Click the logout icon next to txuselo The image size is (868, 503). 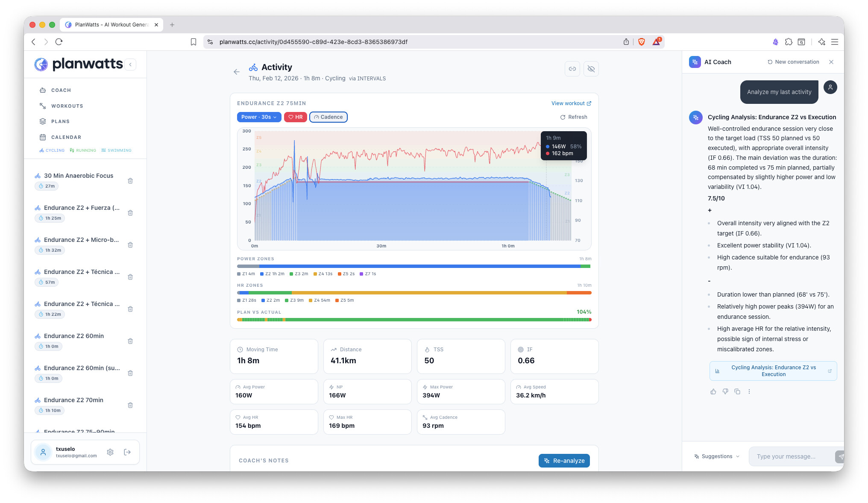pyautogui.click(x=127, y=452)
